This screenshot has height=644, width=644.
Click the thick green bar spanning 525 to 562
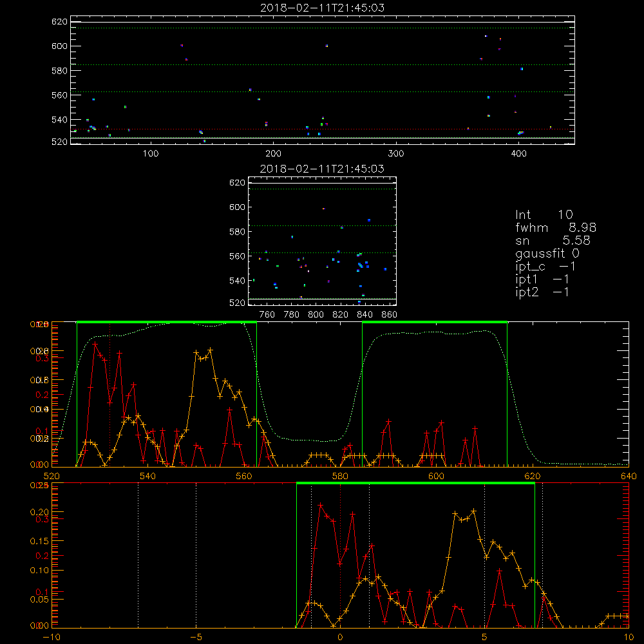[x=167, y=322]
